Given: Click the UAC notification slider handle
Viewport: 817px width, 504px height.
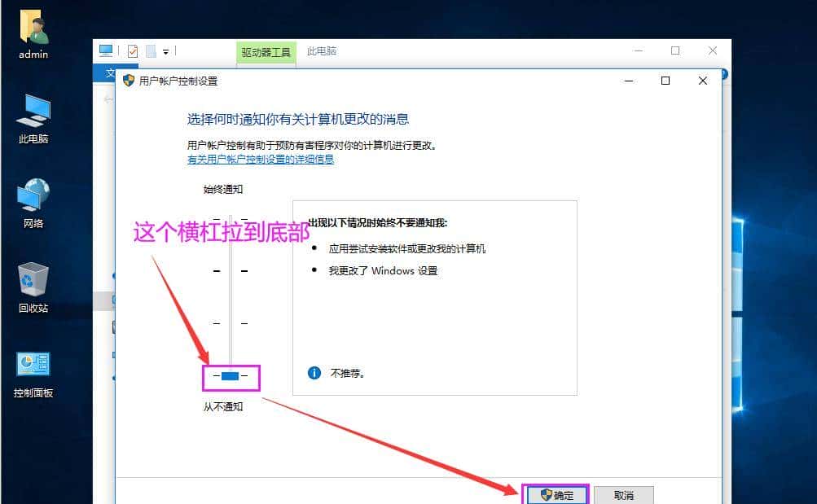Looking at the screenshot, I should click(229, 377).
